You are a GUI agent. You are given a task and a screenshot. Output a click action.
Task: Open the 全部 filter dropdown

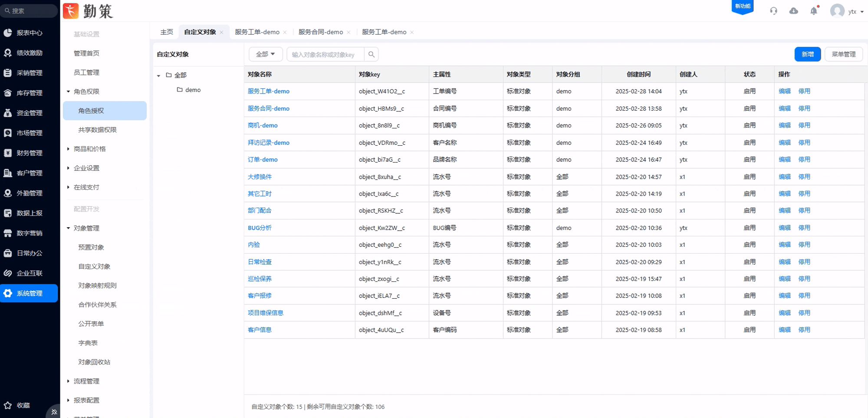click(266, 54)
